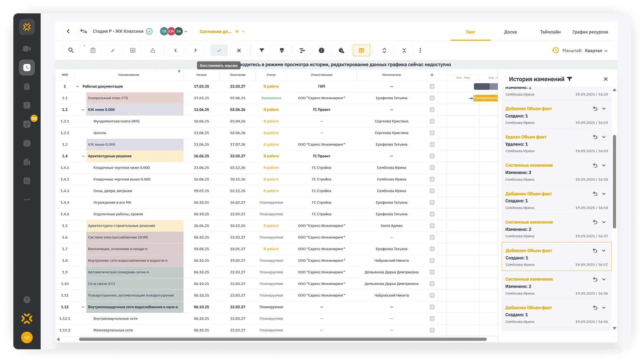
Task: Expand the Удален Объем факт history entry
Action: click(x=604, y=137)
